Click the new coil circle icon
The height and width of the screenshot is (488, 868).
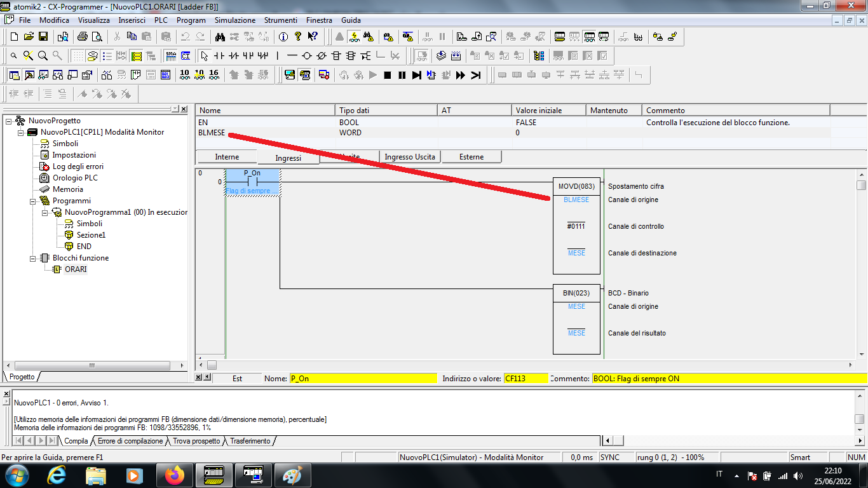(x=307, y=56)
